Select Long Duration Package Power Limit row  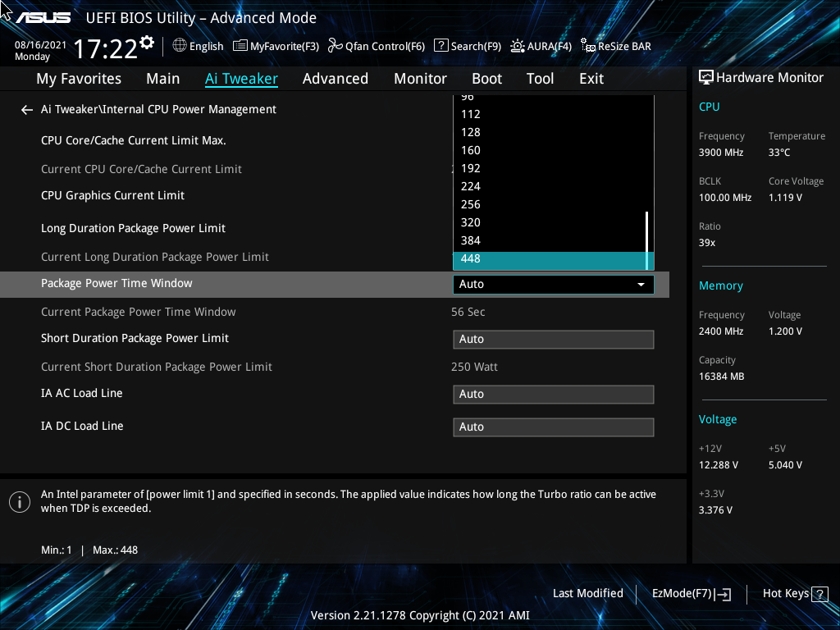[x=134, y=228]
